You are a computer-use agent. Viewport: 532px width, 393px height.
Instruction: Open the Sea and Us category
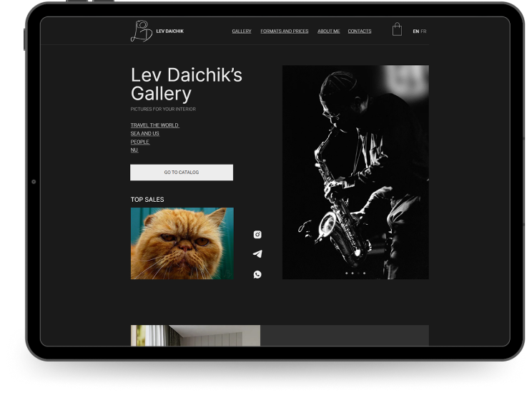(144, 134)
